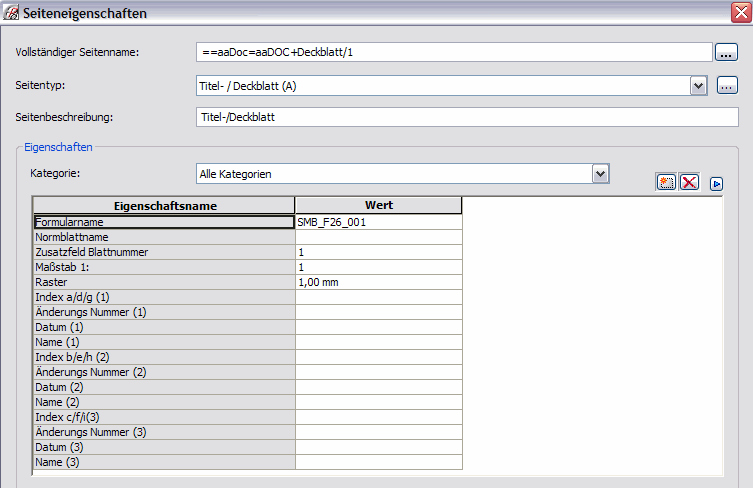753x488 pixels.
Task: Click value cell of Datum (1)
Action: 378,327
